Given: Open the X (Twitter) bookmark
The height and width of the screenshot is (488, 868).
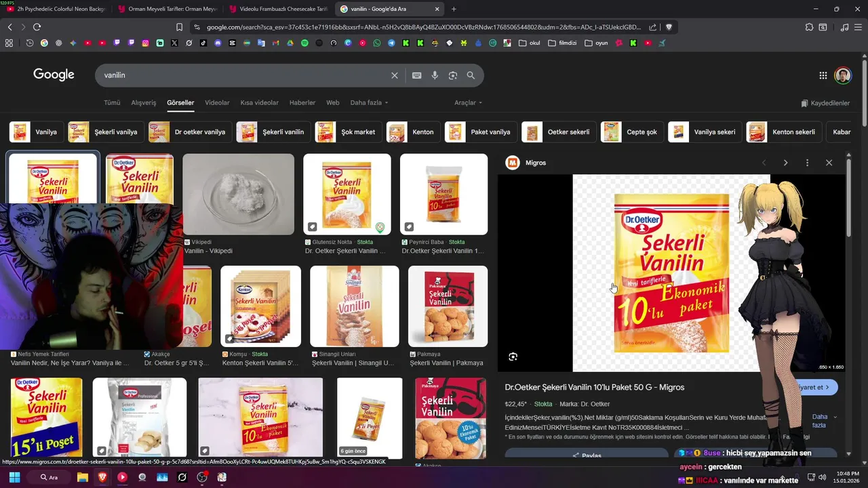Looking at the screenshot, I should (174, 43).
